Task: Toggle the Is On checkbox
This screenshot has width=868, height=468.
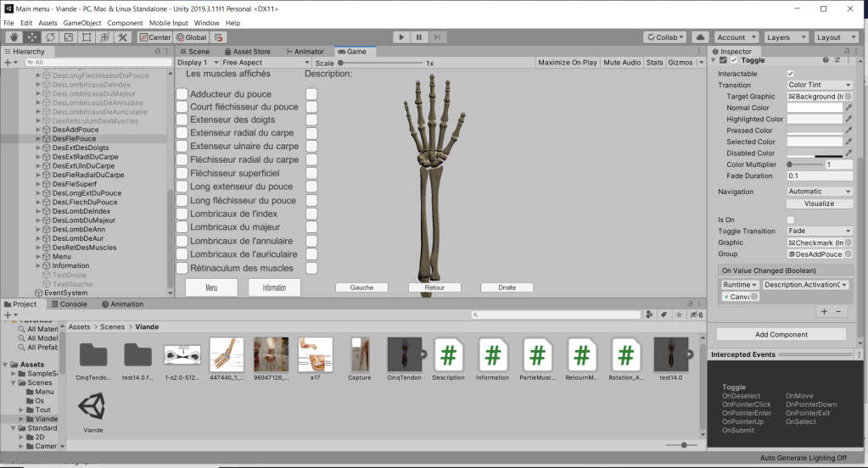Action: pos(791,220)
